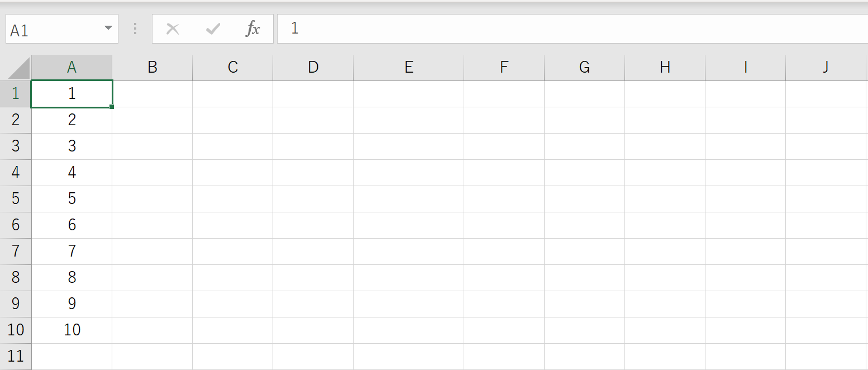The image size is (868, 370).
Task: Click the formula bar input showing 1
Action: (x=573, y=29)
